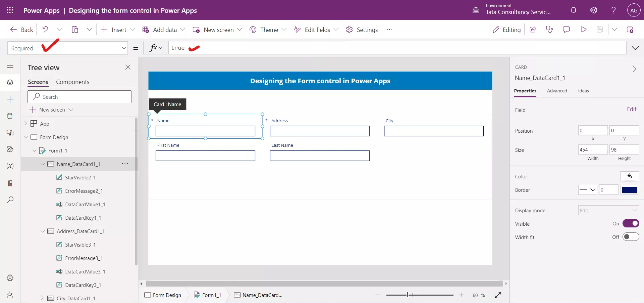
Task: Click Edit next to Field property
Action: [632, 110]
